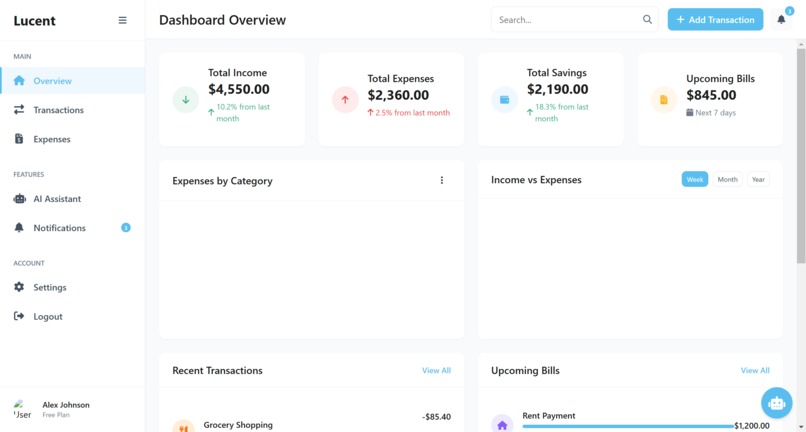The image size is (806, 432).
Task: Open the floating AI chatbot button
Action: (x=776, y=403)
